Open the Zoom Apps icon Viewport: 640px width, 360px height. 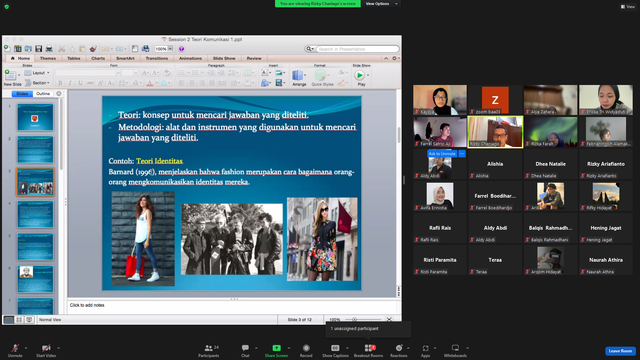[x=425, y=348]
